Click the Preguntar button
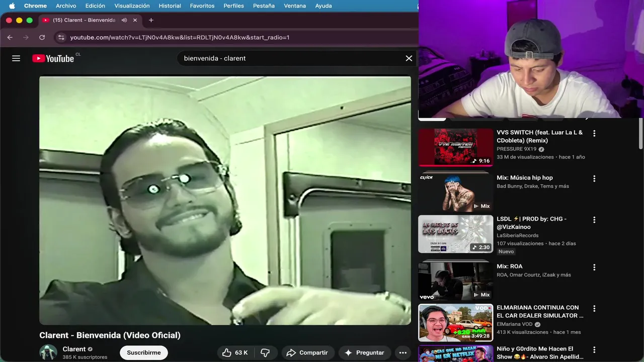Screen dimensions: 644x362 point(364,352)
